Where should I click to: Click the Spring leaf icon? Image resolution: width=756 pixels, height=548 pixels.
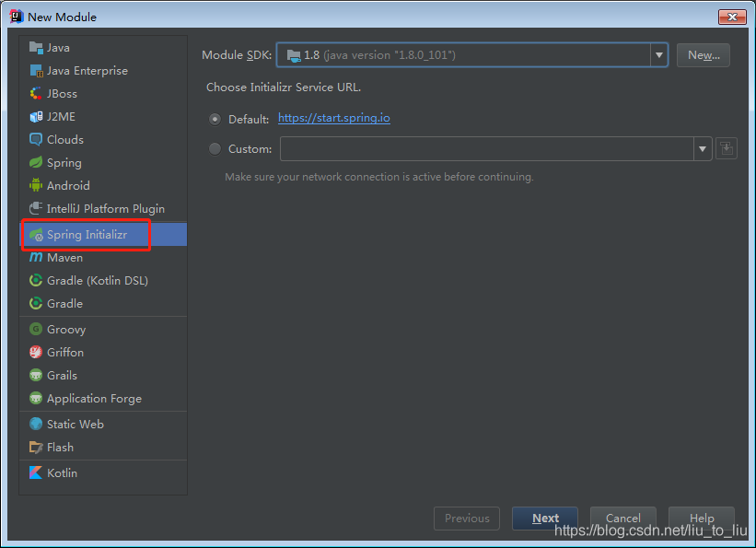coord(36,163)
